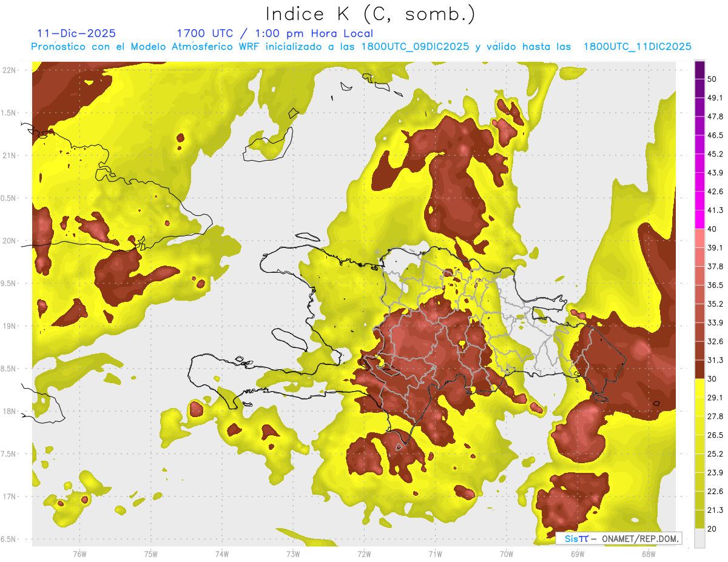
Task: Pick the color scale value 20
Action: pos(712,529)
